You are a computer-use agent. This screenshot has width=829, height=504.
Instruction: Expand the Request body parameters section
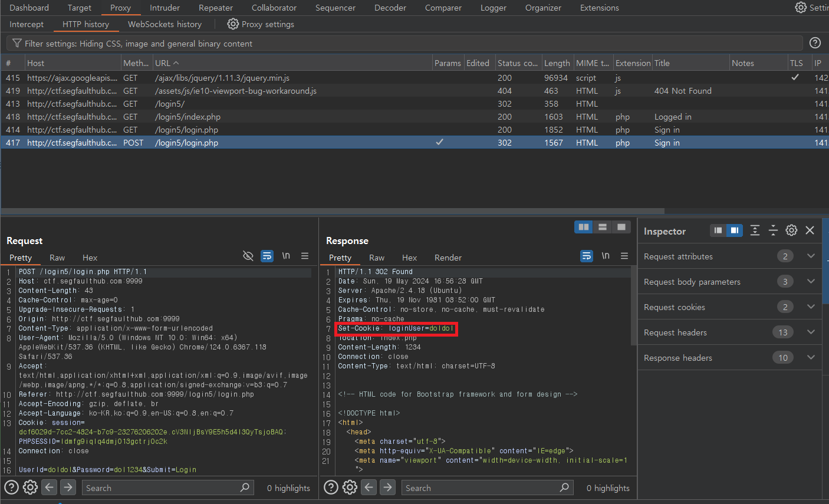811,281
